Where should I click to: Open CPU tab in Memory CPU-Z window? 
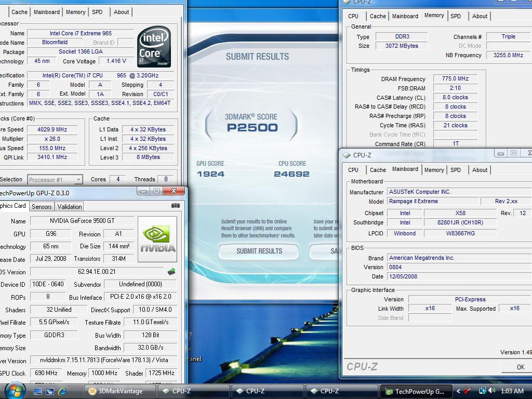pyautogui.click(x=353, y=16)
